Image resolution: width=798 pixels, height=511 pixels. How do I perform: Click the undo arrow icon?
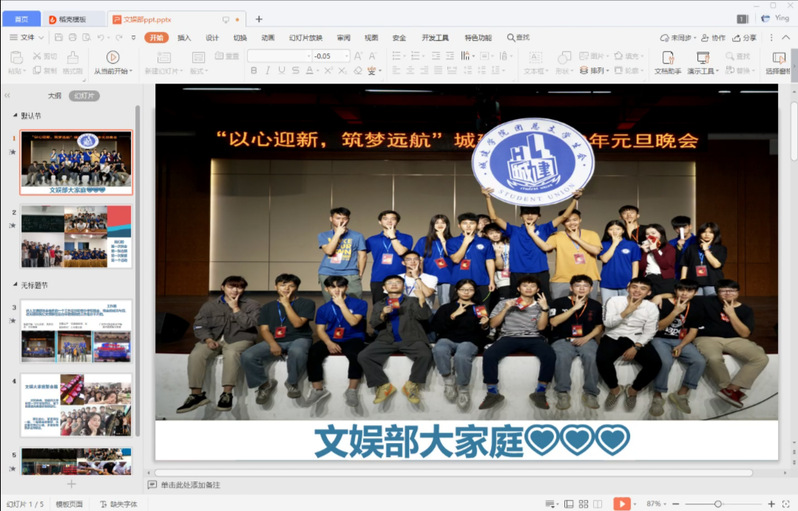coord(102,38)
